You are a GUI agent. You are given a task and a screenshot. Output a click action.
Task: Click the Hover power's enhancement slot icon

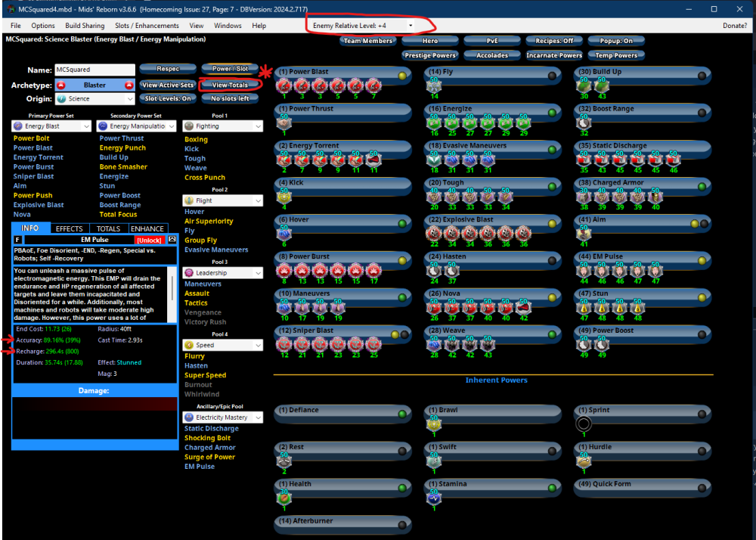coord(284,234)
